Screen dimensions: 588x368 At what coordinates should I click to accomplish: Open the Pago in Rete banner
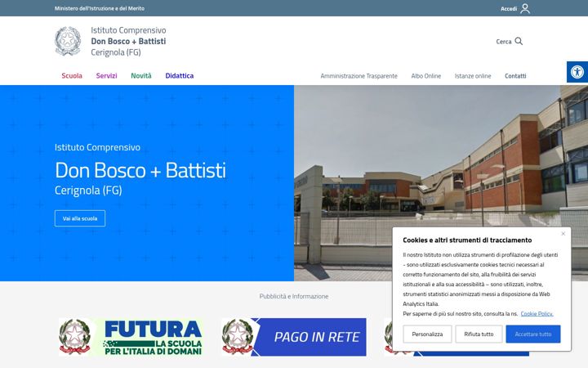click(294, 337)
